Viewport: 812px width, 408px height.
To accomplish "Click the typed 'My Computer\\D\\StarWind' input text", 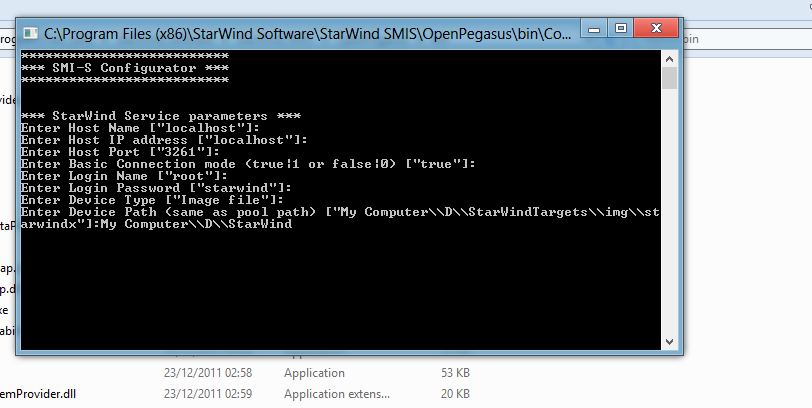I will [196, 224].
